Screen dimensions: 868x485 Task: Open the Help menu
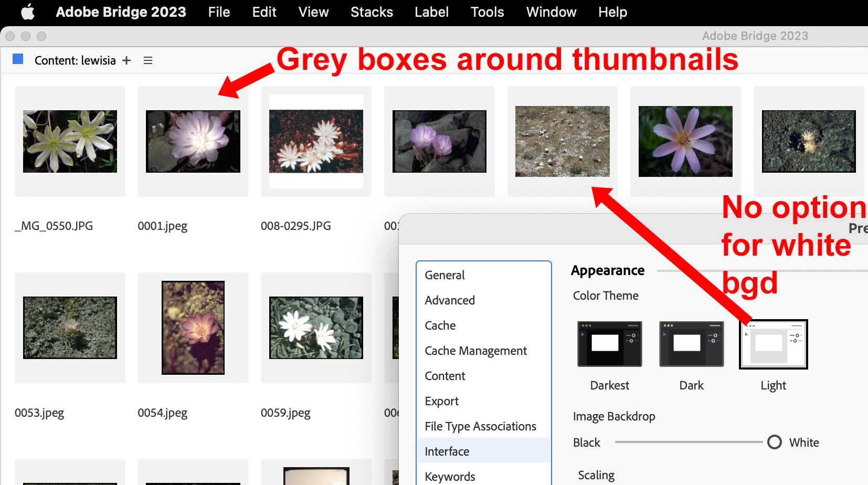[x=612, y=12]
